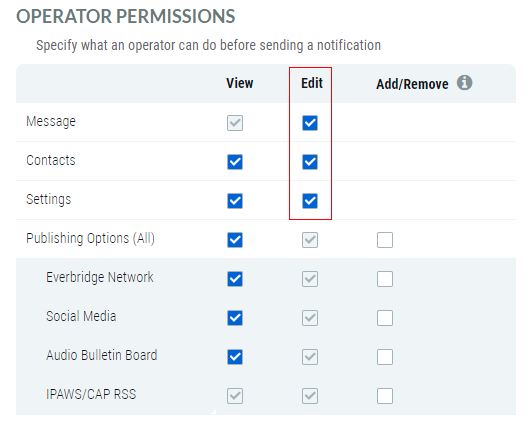529x432 pixels.
Task: Click the IPAWS/CAP RSS View checkbox
Action: tap(235, 396)
